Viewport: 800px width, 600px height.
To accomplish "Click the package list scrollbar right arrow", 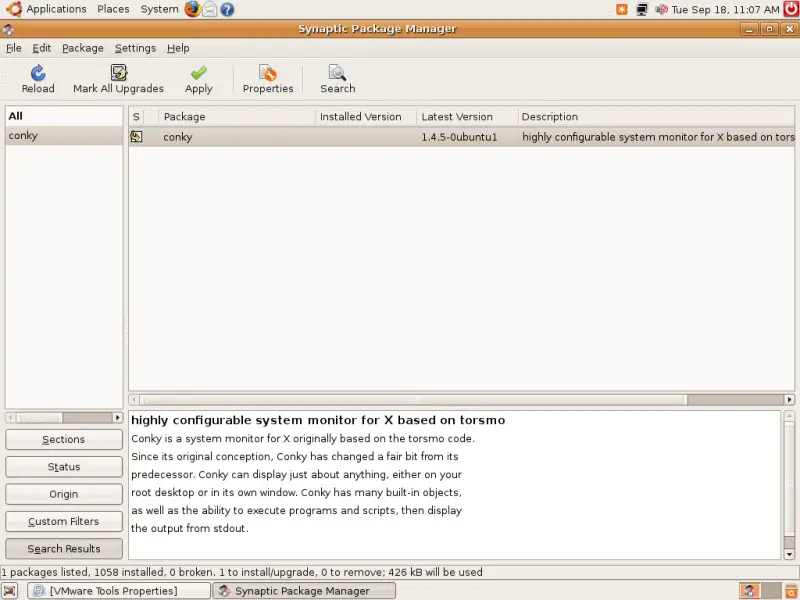I will [789, 399].
